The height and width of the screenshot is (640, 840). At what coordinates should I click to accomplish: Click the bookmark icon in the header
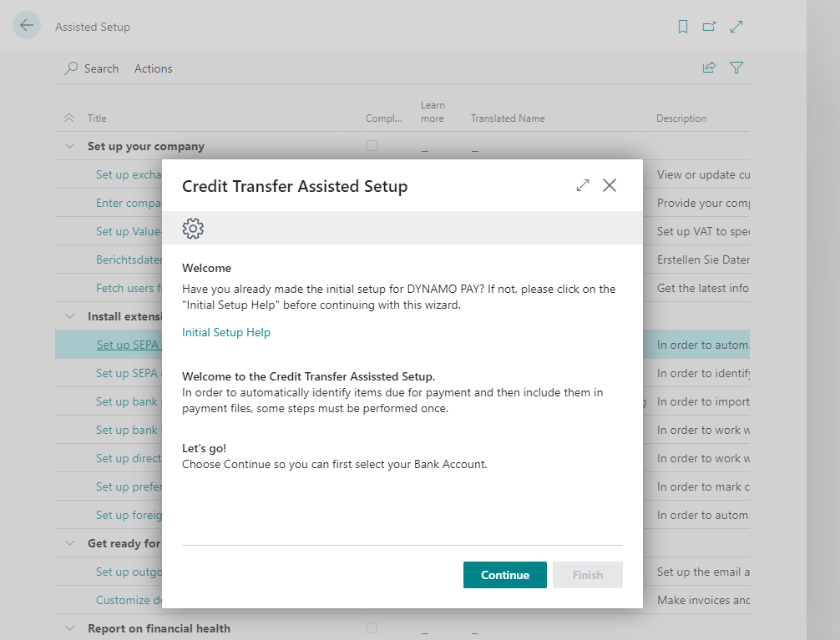(682, 26)
